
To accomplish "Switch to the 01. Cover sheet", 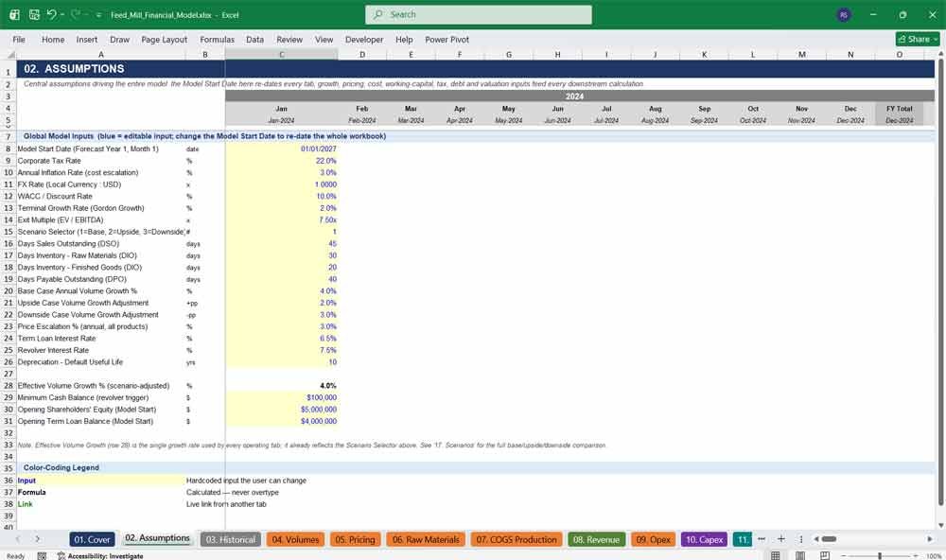I will [93, 539].
